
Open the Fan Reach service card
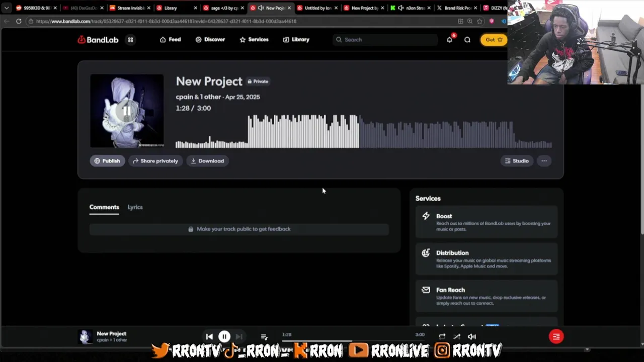click(487, 296)
